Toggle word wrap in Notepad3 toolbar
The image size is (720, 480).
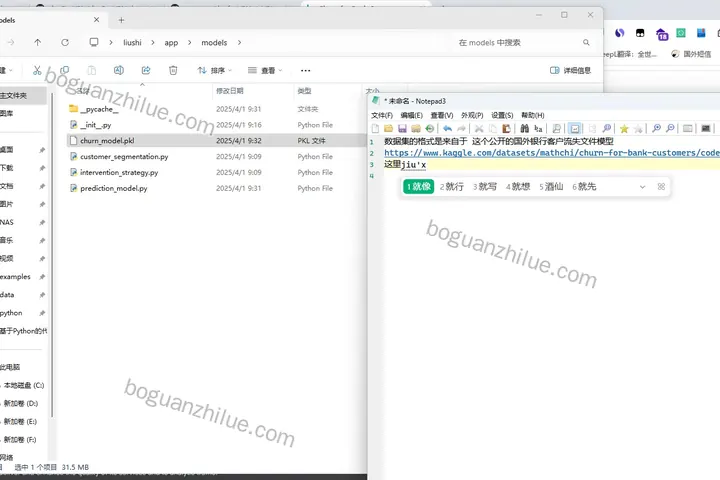pyautogui.click(x=574, y=129)
